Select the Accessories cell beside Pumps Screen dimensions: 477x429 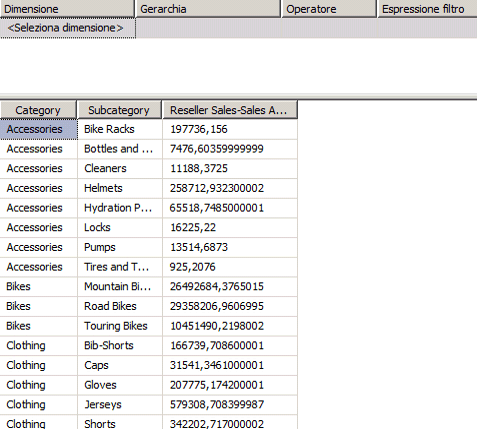point(39,247)
